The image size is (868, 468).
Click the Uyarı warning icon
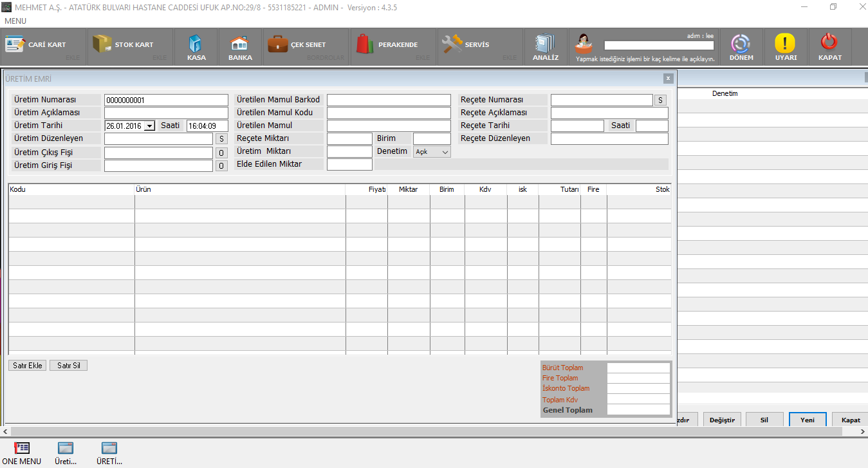[785, 47]
